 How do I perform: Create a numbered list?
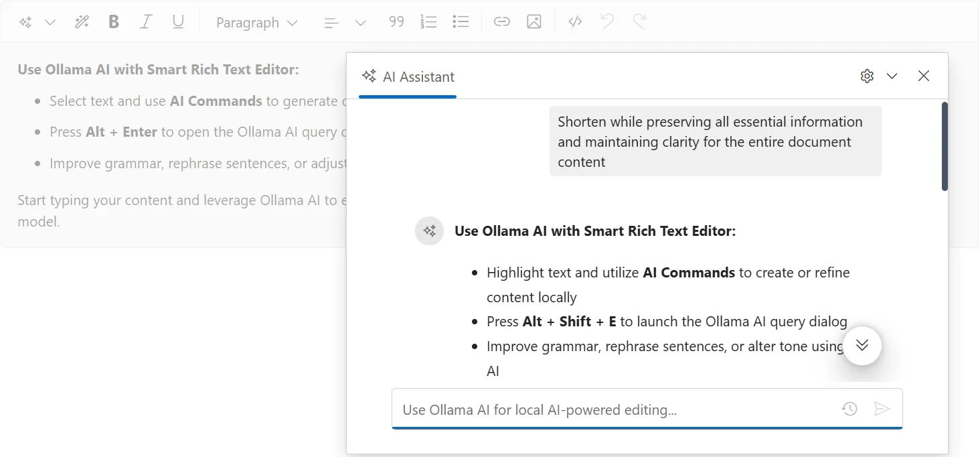point(428,22)
